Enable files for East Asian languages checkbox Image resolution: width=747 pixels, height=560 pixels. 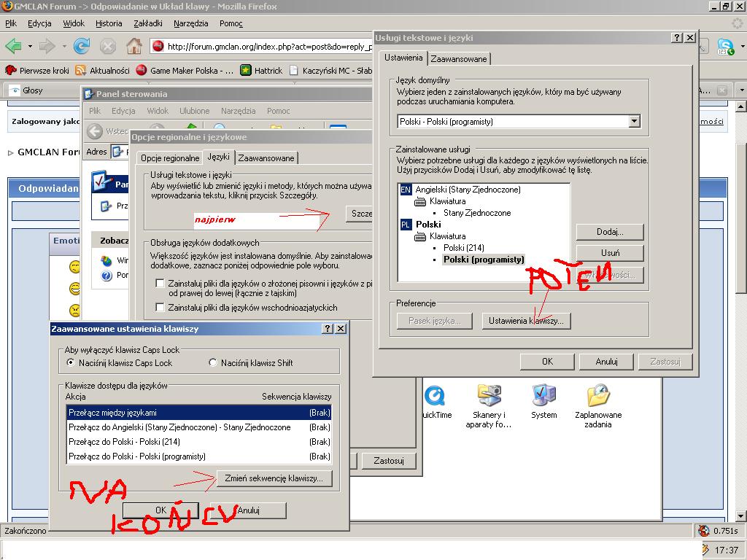(x=160, y=308)
